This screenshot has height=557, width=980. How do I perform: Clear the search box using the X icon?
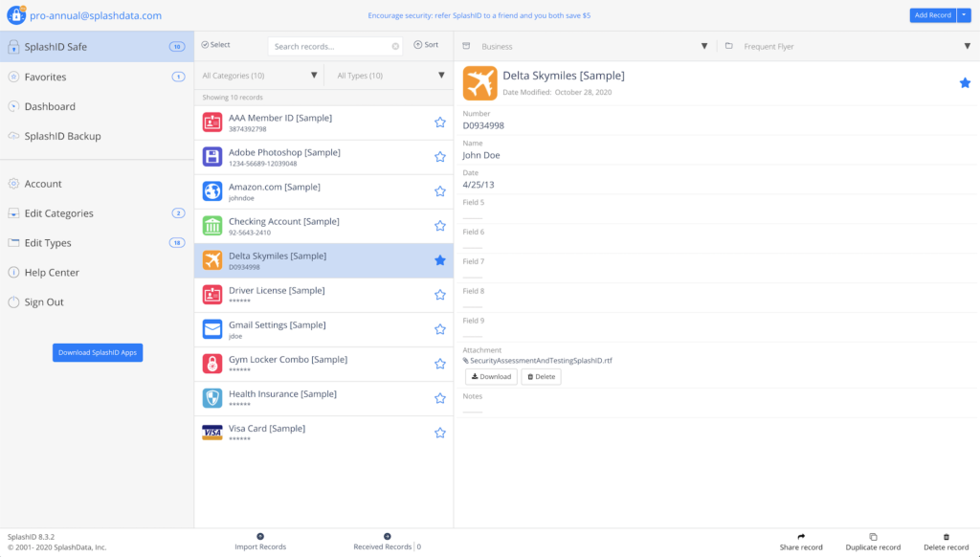(x=396, y=46)
